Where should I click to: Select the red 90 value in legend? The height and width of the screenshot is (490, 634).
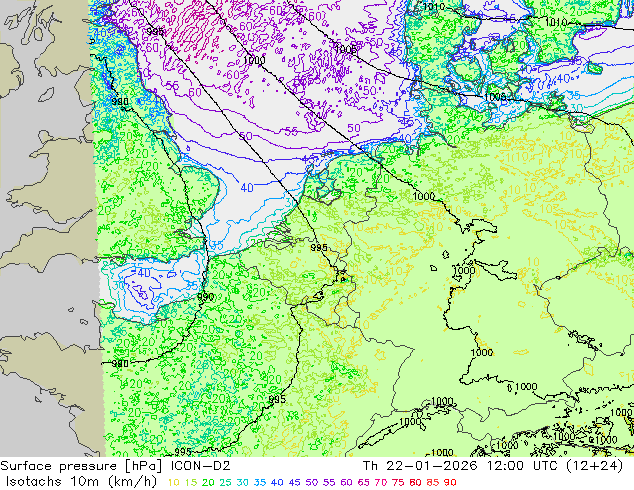click(x=450, y=482)
